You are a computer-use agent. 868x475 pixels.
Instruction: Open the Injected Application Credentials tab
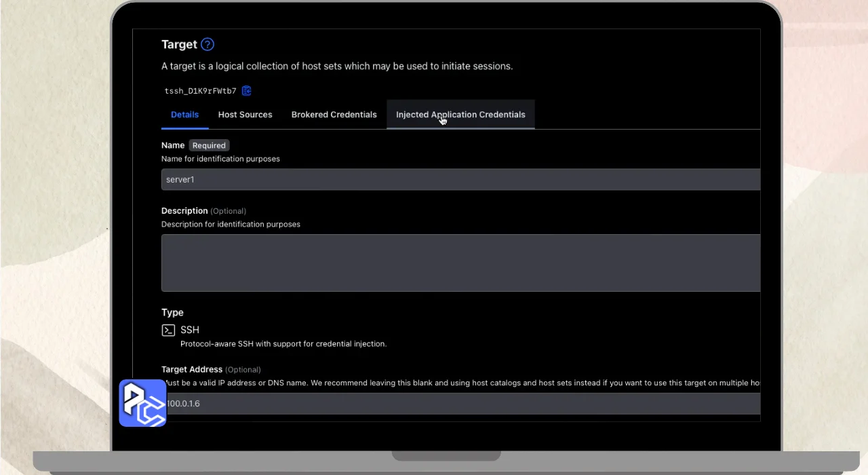[x=460, y=115]
